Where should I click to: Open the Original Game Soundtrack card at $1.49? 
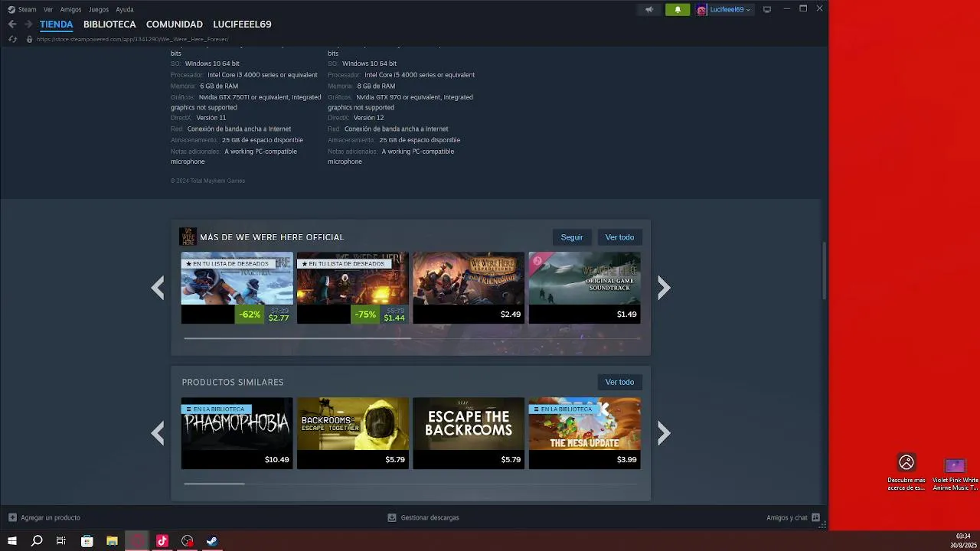pyautogui.click(x=584, y=288)
